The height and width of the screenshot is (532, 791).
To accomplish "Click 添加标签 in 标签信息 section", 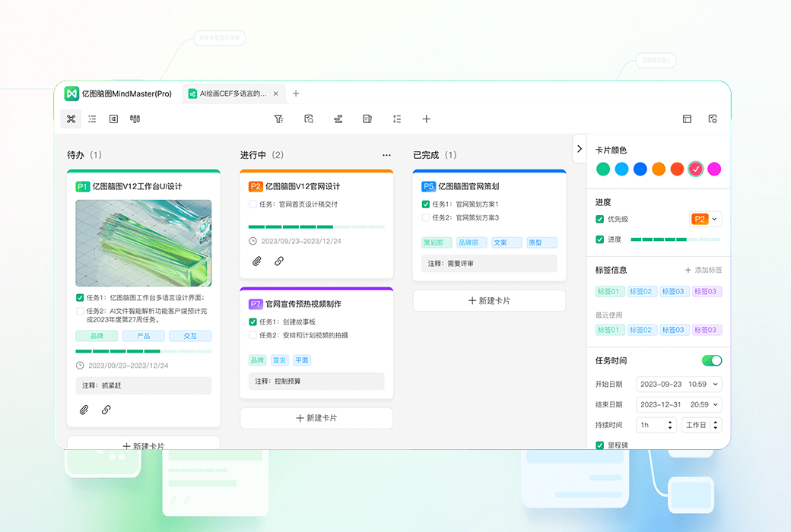I will click(703, 270).
